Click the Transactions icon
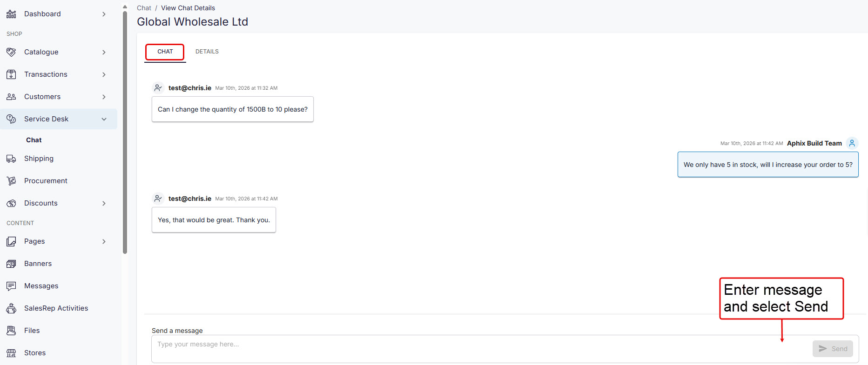This screenshot has width=868, height=365. coord(11,74)
